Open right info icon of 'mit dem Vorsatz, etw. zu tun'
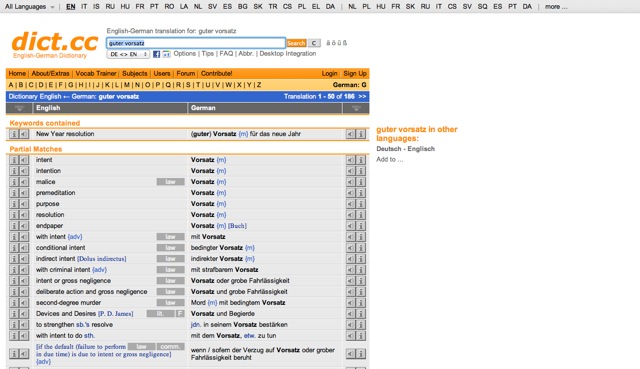640x369 pixels. pos(361,336)
